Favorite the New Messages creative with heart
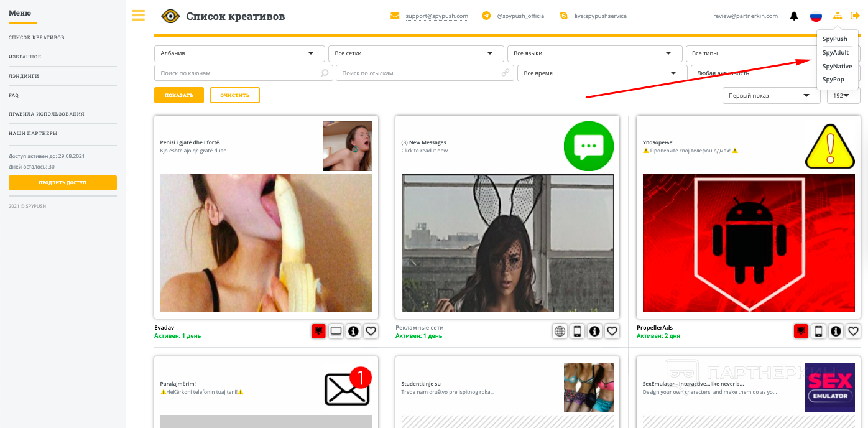 pyautogui.click(x=612, y=332)
